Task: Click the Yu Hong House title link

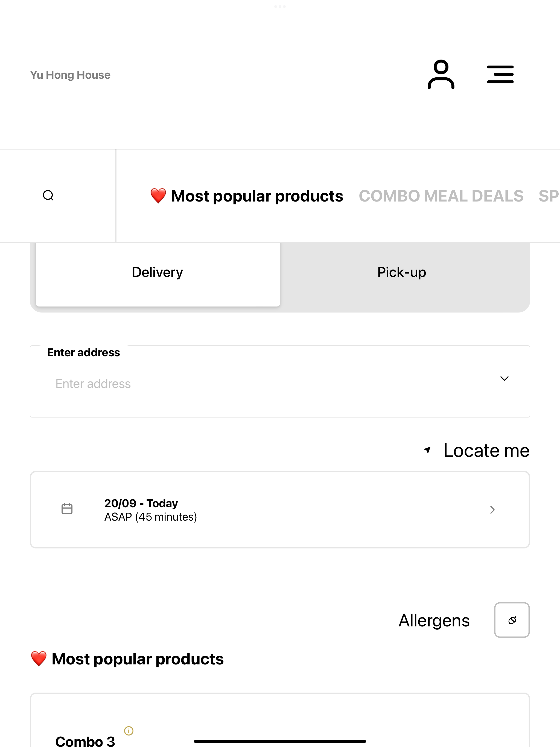Action: 70,75
